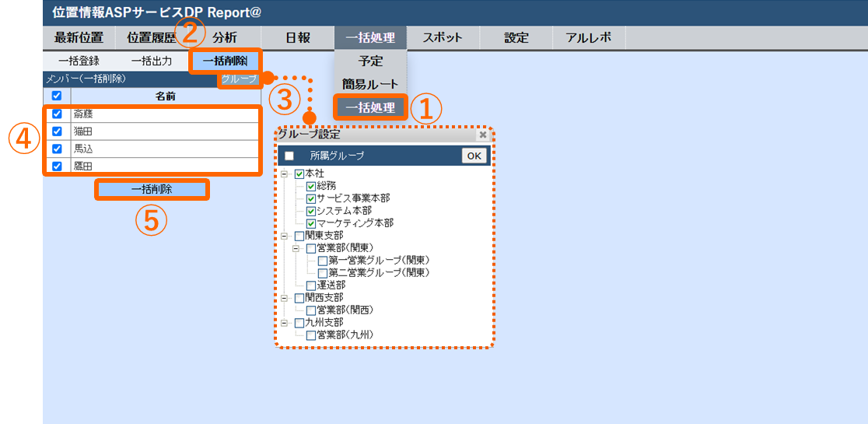The image size is (868, 424).
Task: Close the グループ設定 dialog
Action: [483, 135]
